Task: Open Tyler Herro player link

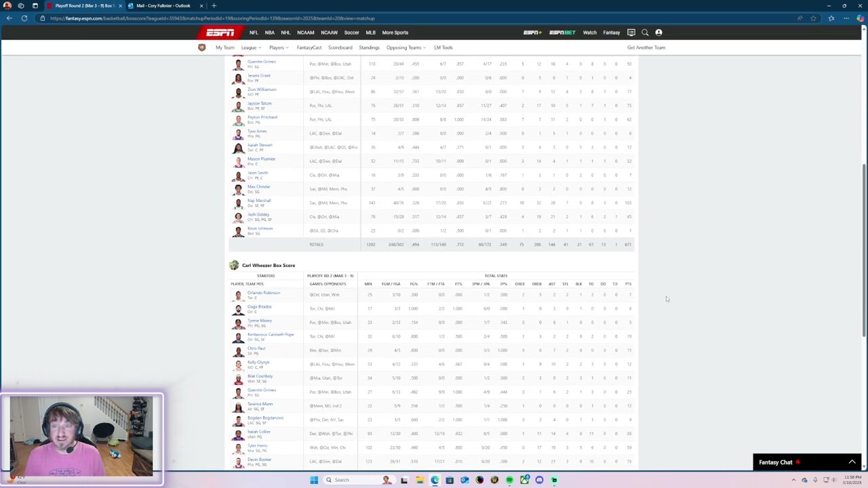Action: point(258,445)
